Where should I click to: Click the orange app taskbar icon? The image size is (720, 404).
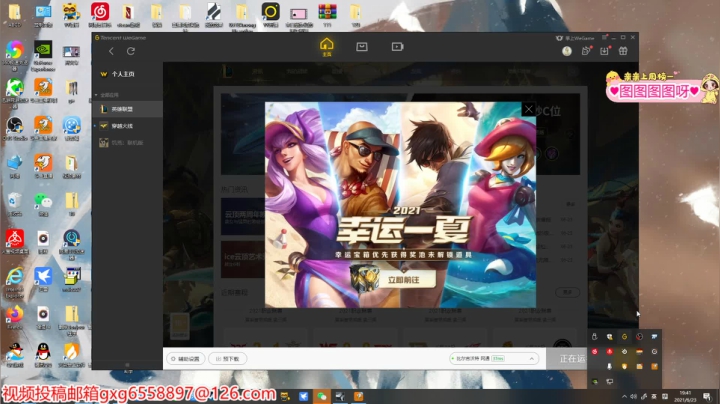pos(358,396)
